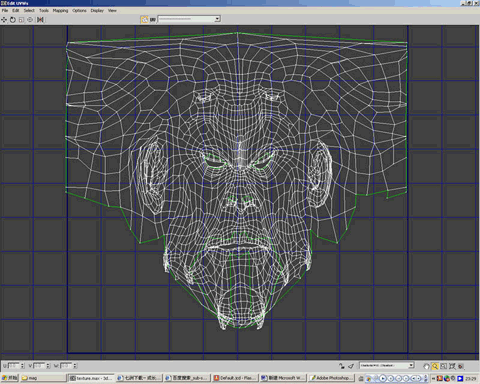480x384 pixels.
Task: Click the UV coordinates button
Action: 153,20
